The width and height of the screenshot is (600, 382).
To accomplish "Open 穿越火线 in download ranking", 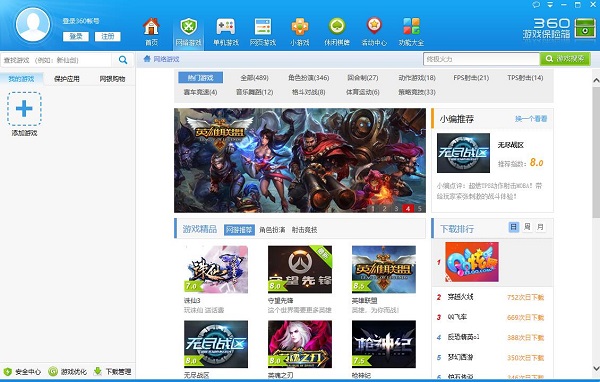I will (x=460, y=297).
